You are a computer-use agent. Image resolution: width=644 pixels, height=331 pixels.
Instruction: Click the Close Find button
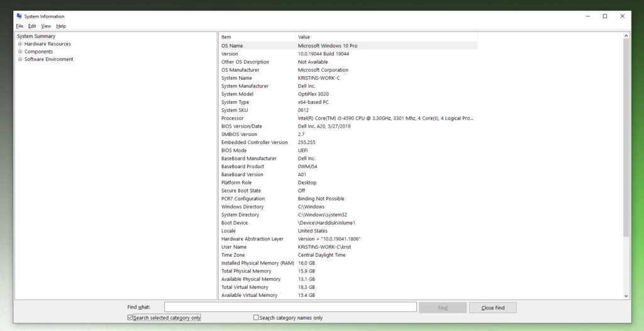(493, 308)
